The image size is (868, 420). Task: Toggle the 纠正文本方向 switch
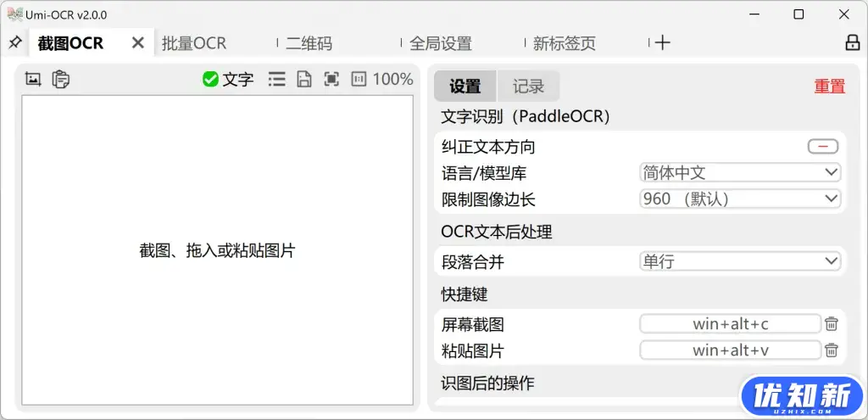click(822, 147)
